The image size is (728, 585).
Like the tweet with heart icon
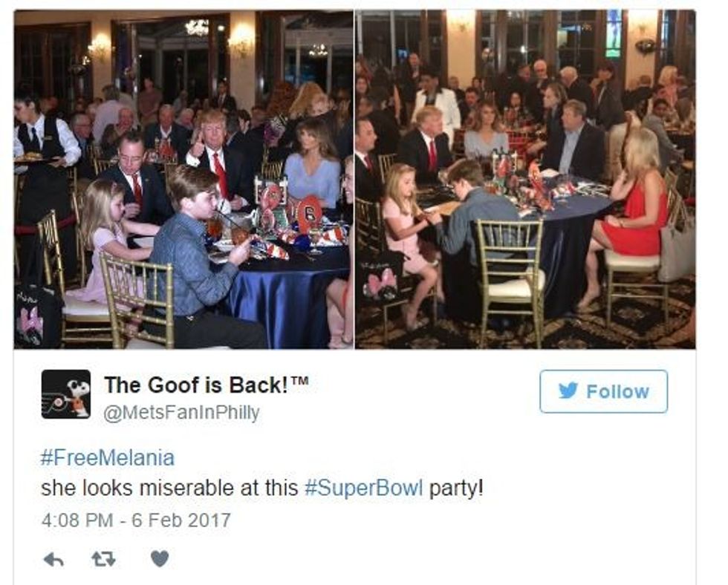(160, 559)
